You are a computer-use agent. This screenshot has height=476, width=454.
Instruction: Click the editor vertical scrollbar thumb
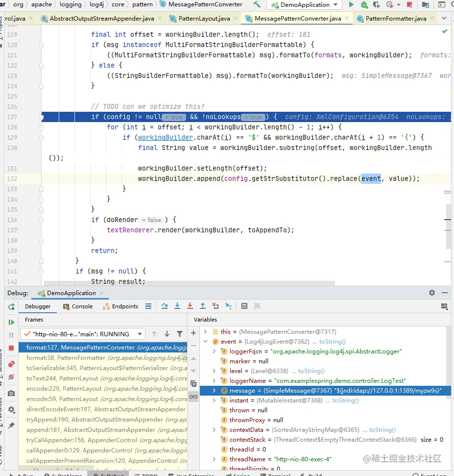(448, 226)
